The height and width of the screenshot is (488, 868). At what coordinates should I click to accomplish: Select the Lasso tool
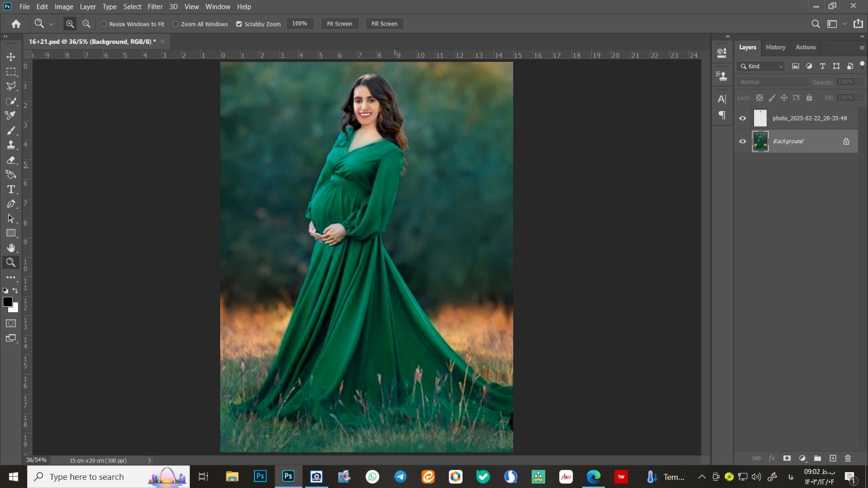[11, 86]
